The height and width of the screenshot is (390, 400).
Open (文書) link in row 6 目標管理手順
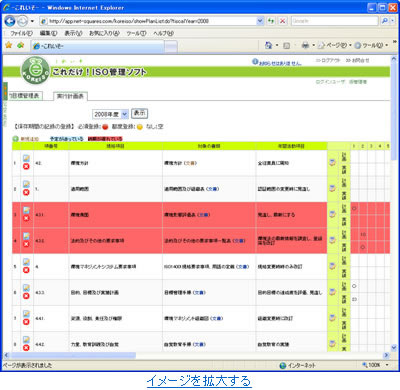click(199, 292)
